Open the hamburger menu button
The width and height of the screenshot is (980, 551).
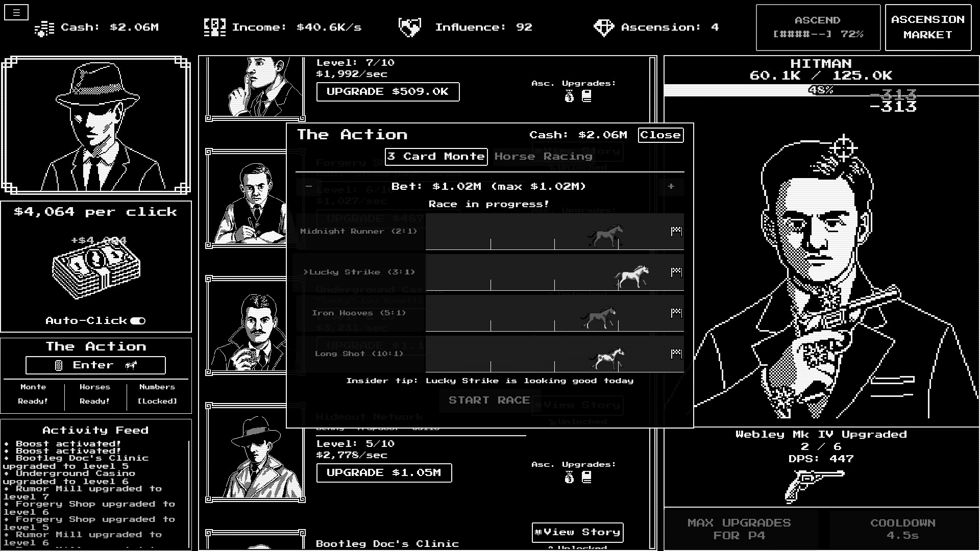click(x=16, y=13)
